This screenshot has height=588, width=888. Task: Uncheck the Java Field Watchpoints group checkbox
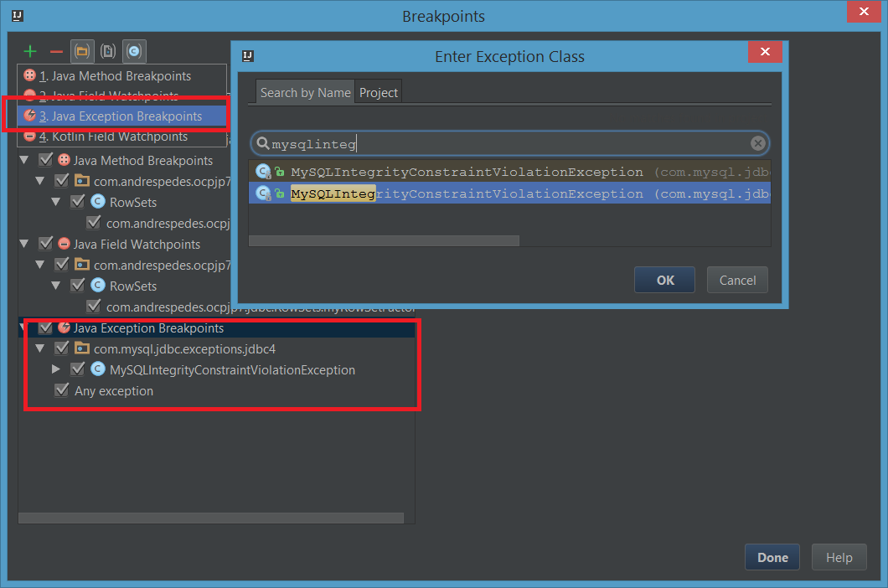pyautogui.click(x=46, y=244)
